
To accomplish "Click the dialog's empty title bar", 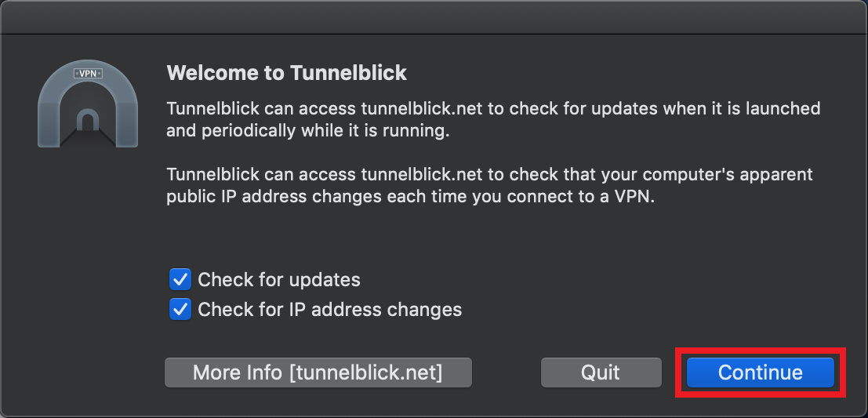I will [434, 18].
